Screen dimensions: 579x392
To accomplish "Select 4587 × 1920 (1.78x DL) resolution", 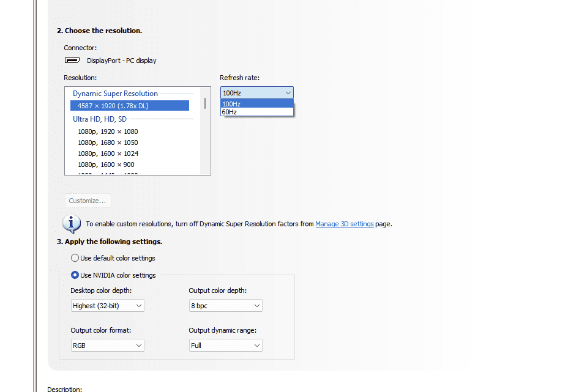I will [x=130, y=106].
